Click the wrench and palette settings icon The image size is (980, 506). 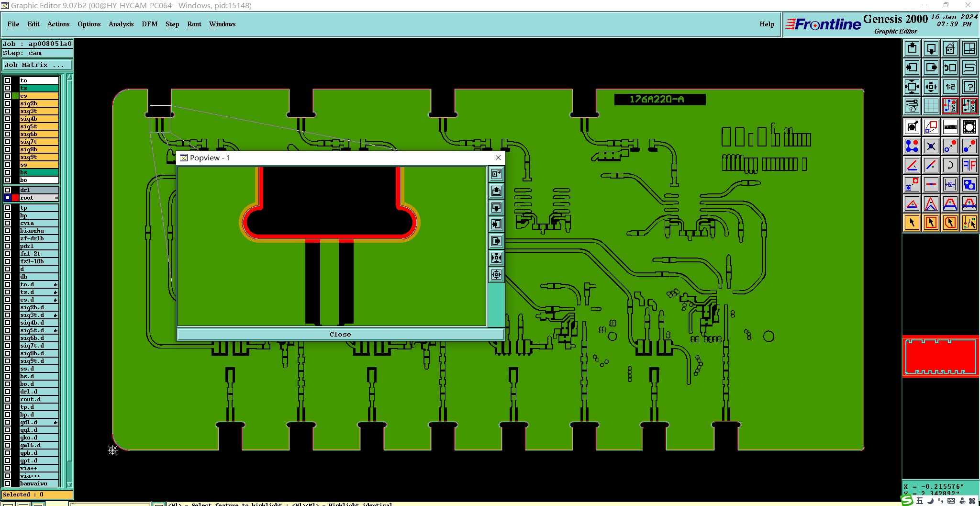[912, 105]
